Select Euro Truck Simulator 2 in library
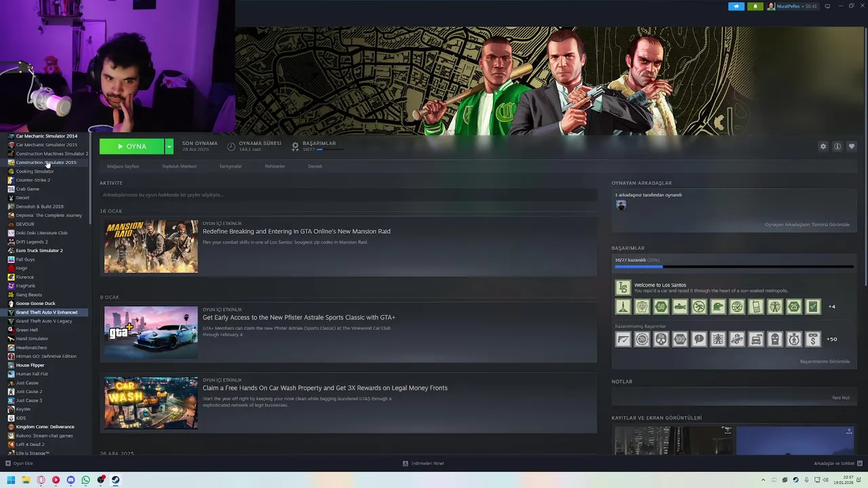 tap(39, 251)
